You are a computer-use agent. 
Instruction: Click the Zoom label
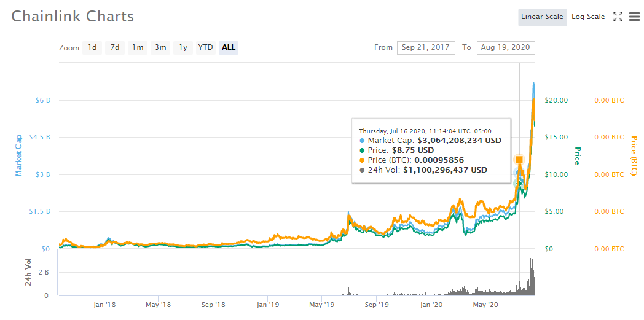click(69, 48)
